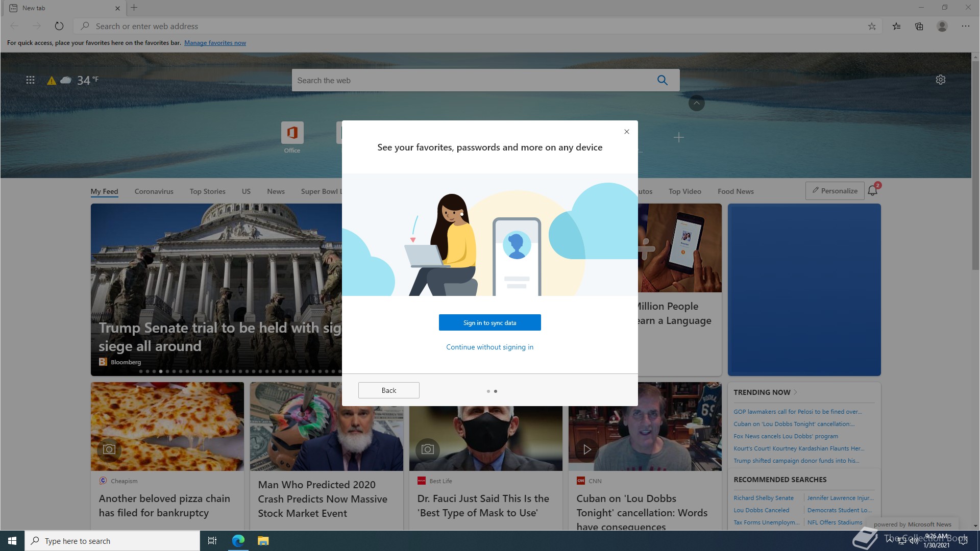This screenshot has height=551, width=980.
Task: Click the Bloomberg source label
Action: 126,362
